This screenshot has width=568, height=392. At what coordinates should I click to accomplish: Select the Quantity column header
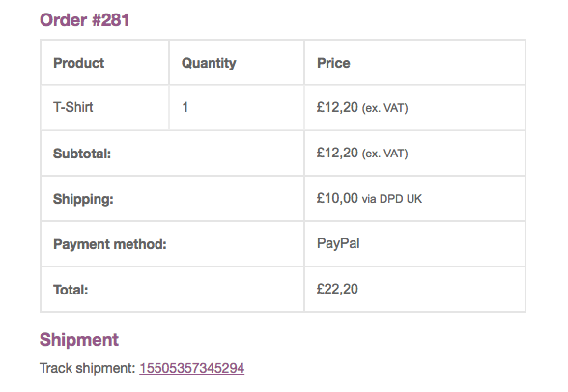[209, 63]
